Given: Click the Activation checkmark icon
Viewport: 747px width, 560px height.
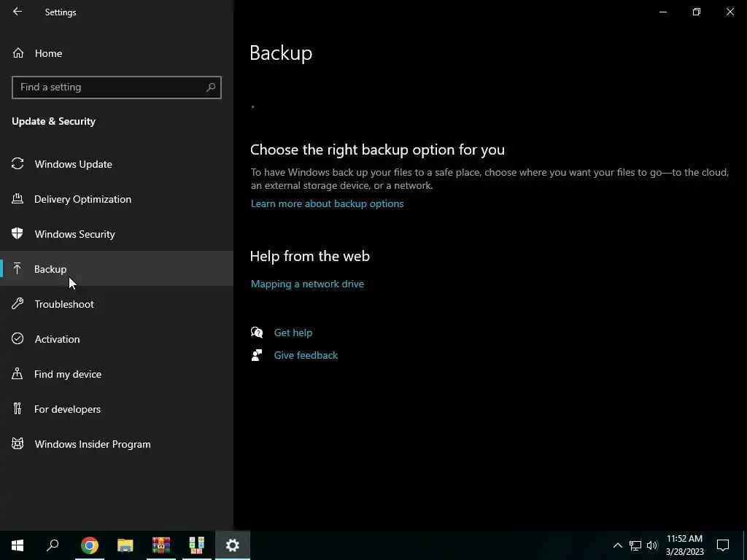Looking at the screenshot, I should pyautogui.click(x=18, y=338).
